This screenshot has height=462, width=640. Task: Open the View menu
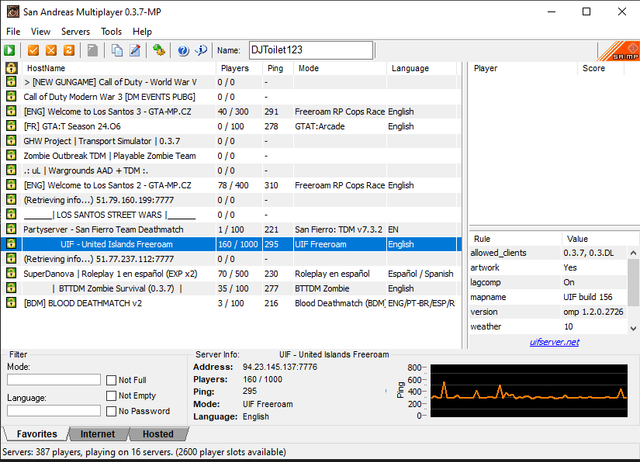[40, 31]
